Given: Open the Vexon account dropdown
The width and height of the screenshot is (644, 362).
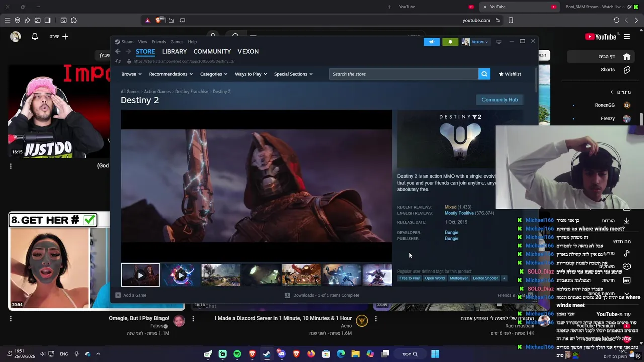Looking at the screenshot, I should (475, 42).
